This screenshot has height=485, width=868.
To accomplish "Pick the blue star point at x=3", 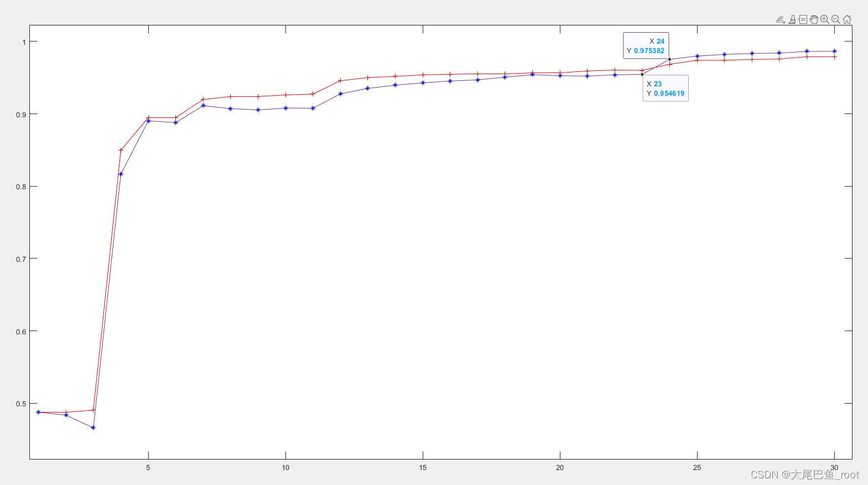I will (93, 427).
